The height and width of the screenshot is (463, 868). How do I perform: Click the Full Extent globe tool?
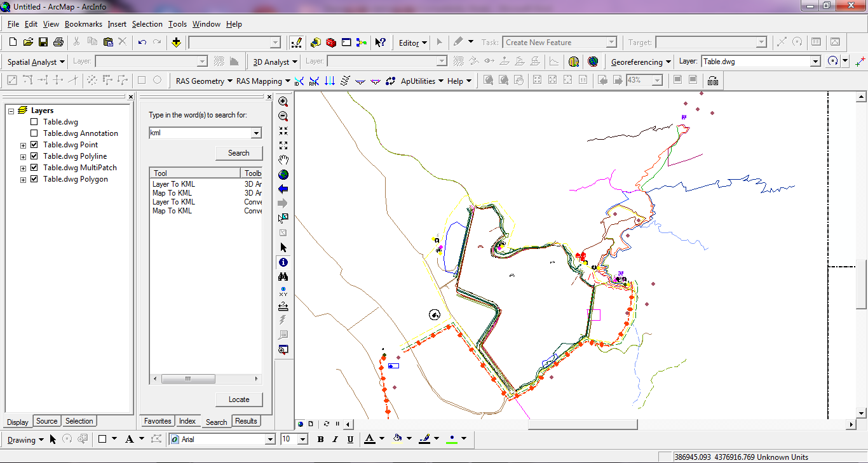click(283, 175)
